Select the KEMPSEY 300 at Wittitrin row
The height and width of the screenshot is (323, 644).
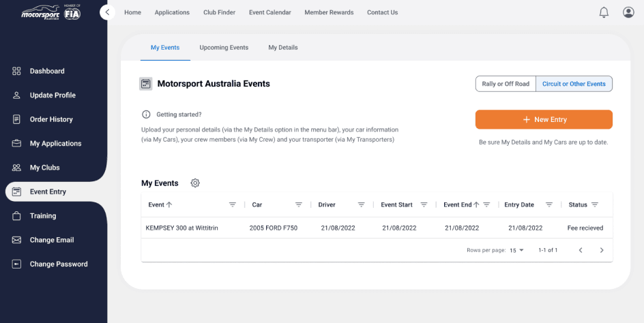coord(182,228)
